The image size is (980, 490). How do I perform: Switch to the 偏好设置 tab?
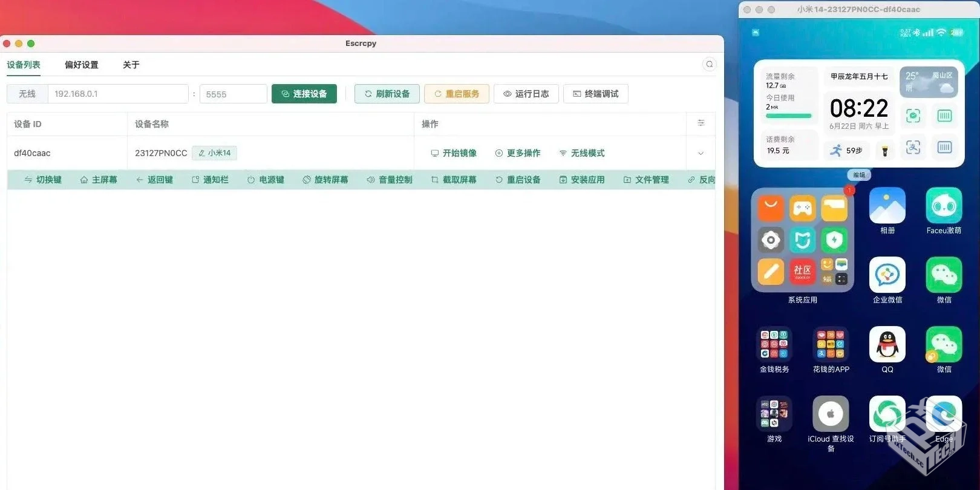(x=82, y=65)
